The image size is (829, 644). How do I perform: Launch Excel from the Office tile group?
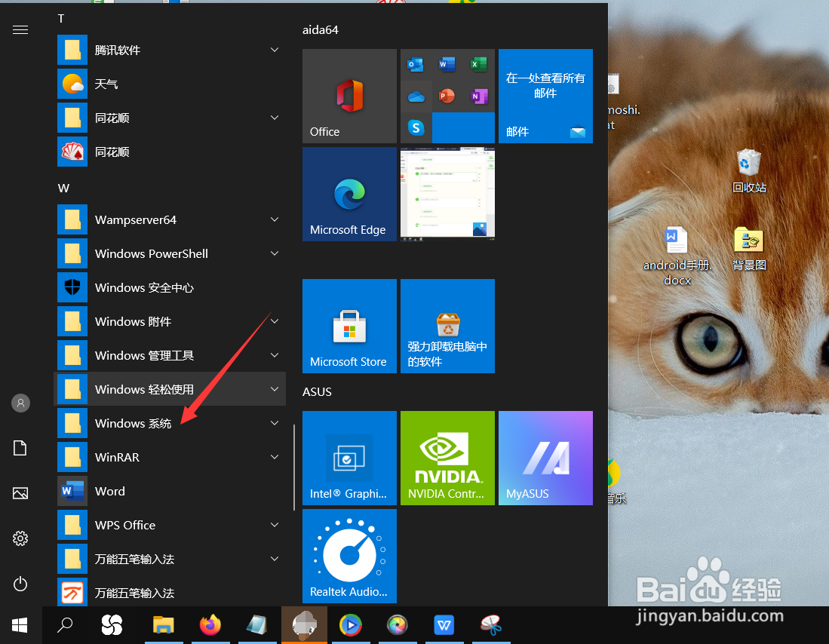[x=478, y=65]
